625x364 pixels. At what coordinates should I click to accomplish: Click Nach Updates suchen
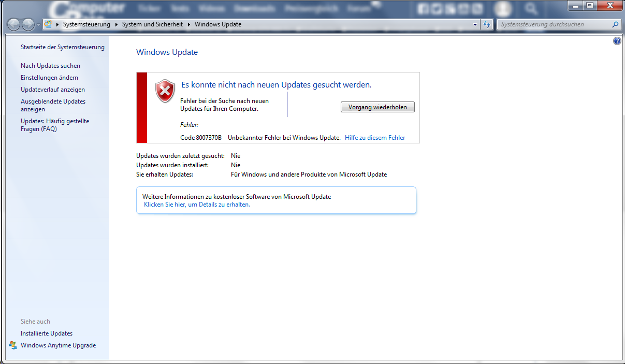coord(50,66)
